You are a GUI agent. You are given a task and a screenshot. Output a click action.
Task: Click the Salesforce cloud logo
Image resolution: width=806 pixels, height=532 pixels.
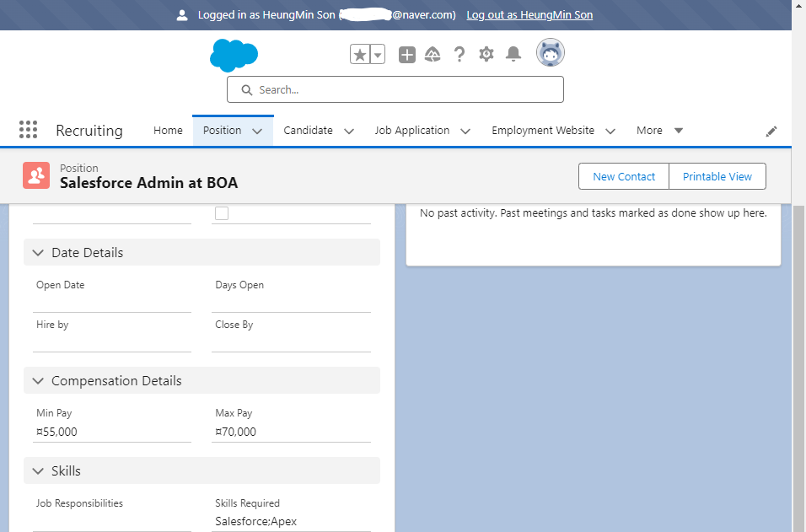(234, 55)
